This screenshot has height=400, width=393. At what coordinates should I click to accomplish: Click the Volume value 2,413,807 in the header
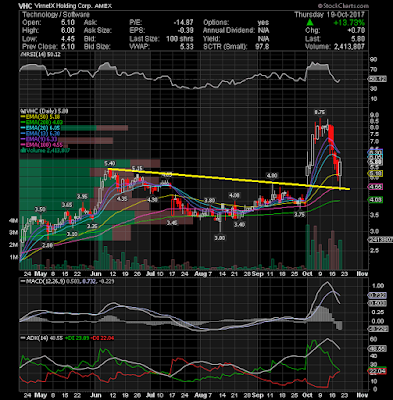[349, 47]
